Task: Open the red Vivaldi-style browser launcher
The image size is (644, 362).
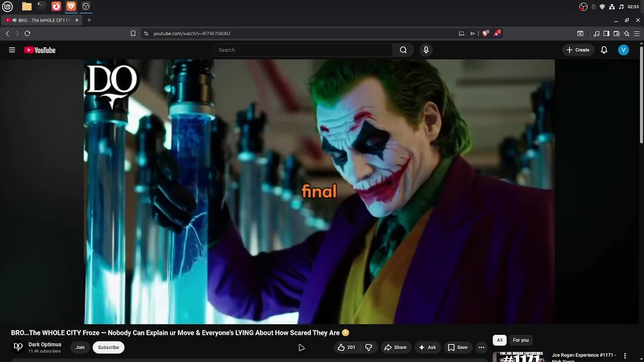Action: click(x=56, y=7)
